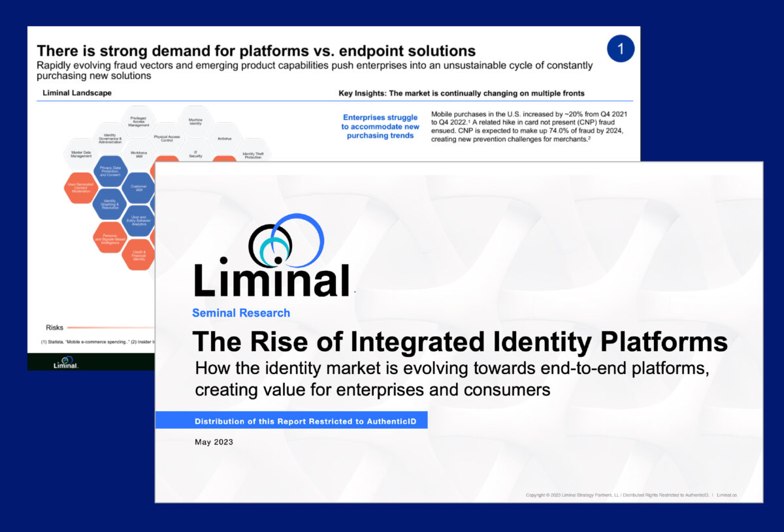Click the User-Generated Content Moderation hexagon
The height and width of the screenshot is (532, 784).
[82, 187]
